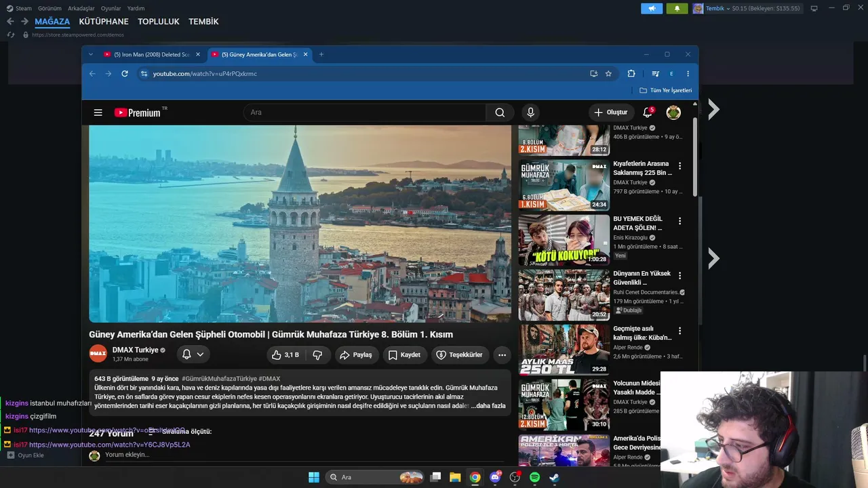868x488 pixels.
Task: Open the comment sort order menu
Action: coord(180,432)
